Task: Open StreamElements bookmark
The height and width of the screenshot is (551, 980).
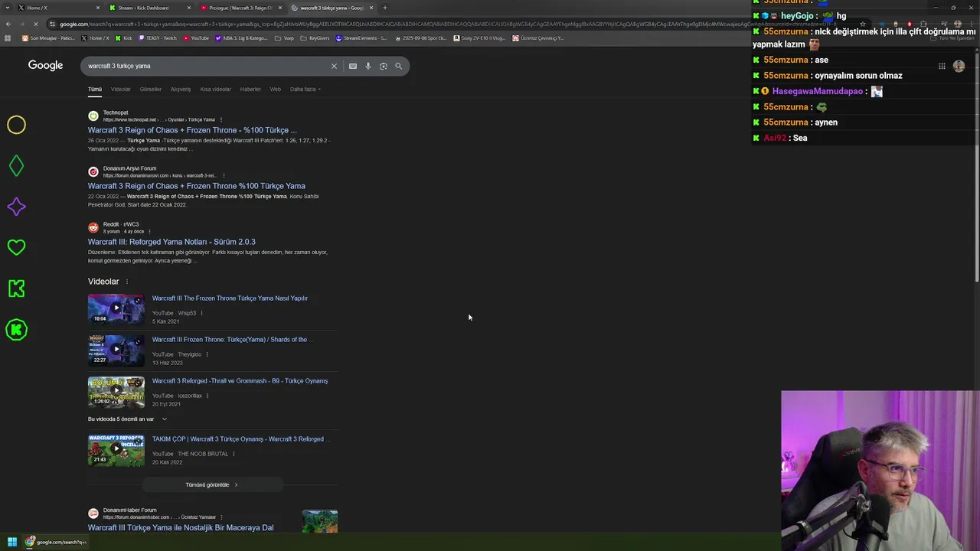Action: coord(361,37)
